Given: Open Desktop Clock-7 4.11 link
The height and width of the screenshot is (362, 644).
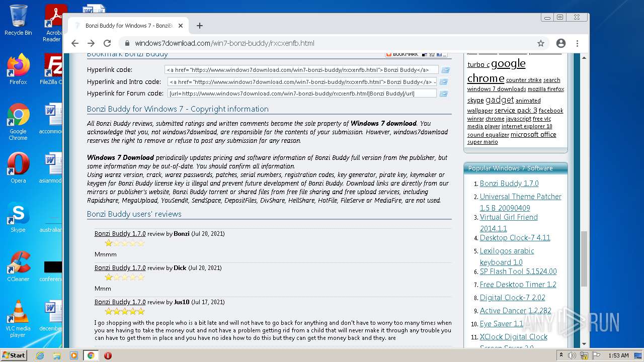Looking at the screenshot, I should 515,238.
